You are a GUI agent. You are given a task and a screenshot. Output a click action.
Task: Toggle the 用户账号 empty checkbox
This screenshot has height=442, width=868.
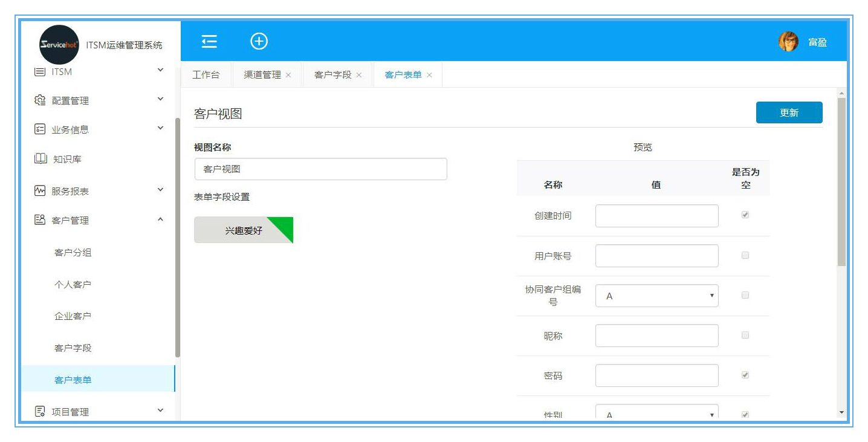[x=745, y=255]
